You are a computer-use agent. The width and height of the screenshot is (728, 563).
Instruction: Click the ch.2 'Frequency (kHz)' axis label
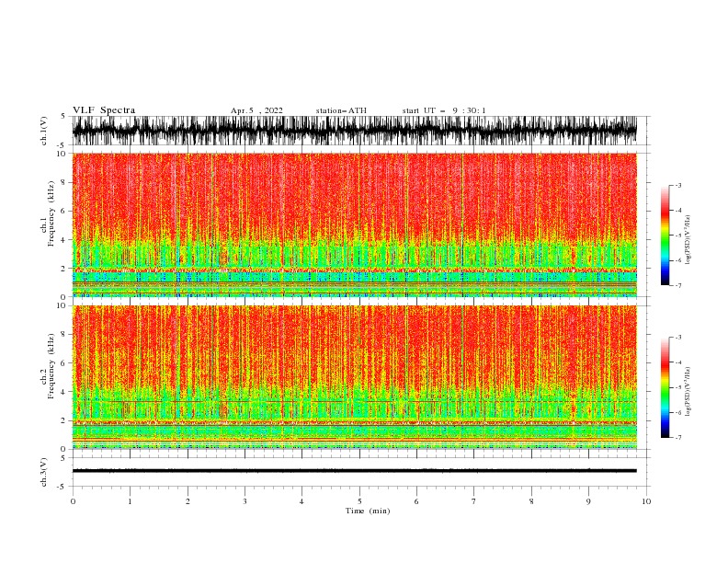51,366
